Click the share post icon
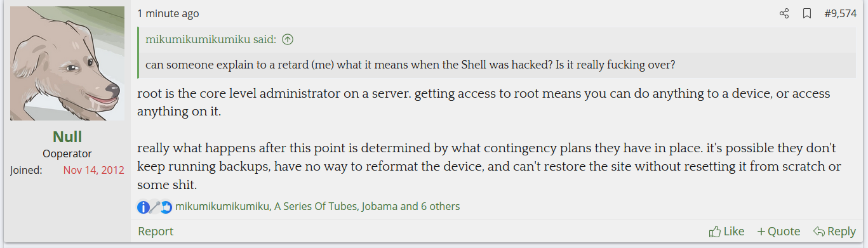 784,13
